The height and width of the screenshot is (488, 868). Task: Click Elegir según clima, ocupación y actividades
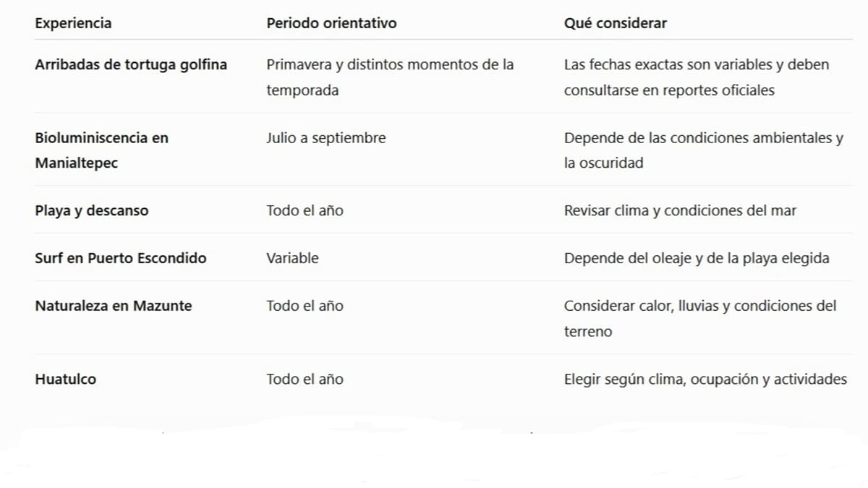(705, 379)
